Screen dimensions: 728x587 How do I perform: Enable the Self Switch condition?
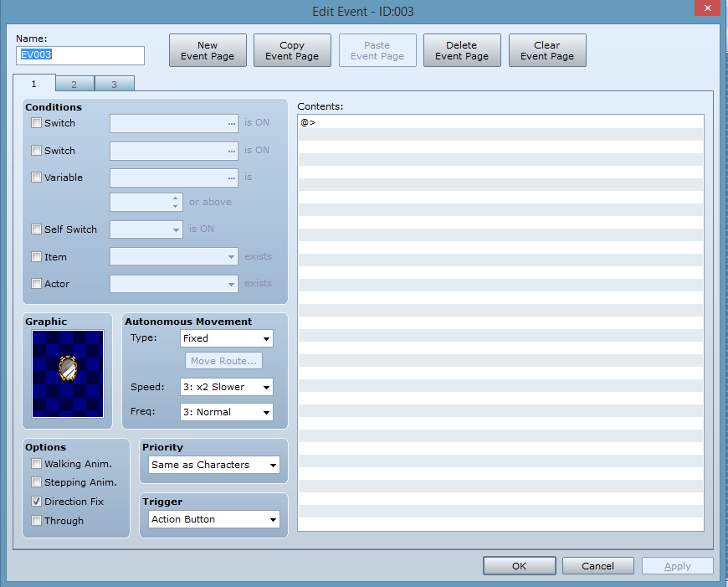tap(36, 229)
